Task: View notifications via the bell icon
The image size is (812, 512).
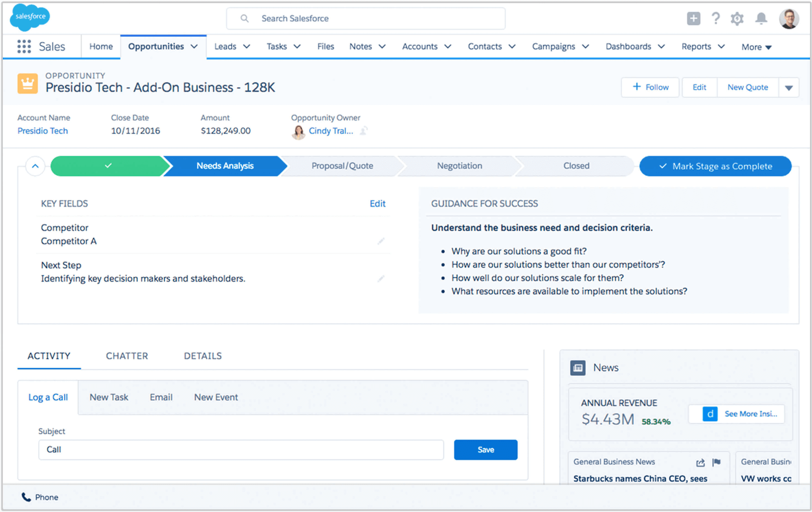Action: (761, 18)
